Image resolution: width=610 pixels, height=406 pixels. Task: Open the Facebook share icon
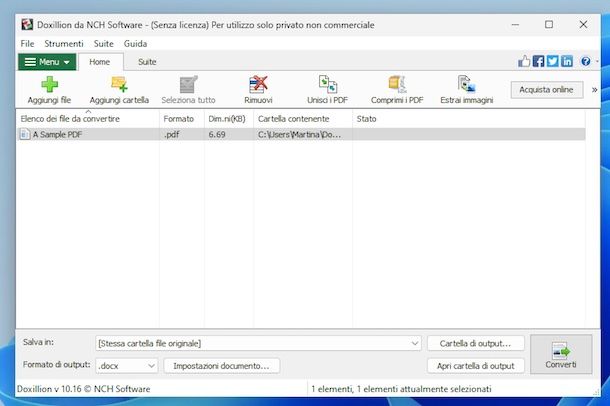pyautogui.click(x=538, y=61)
